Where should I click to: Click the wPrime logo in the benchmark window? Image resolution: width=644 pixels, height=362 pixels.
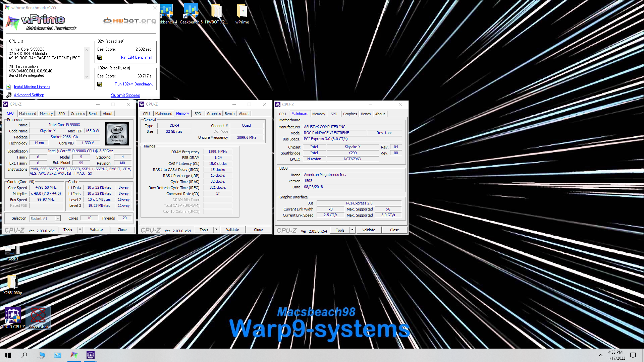(42, 22)
